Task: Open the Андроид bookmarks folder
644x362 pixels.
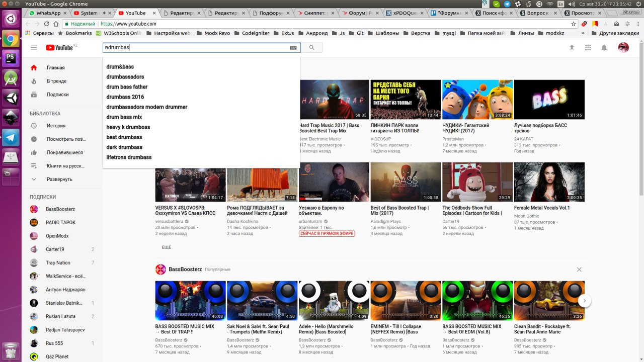Action: (x=312, y=33)
